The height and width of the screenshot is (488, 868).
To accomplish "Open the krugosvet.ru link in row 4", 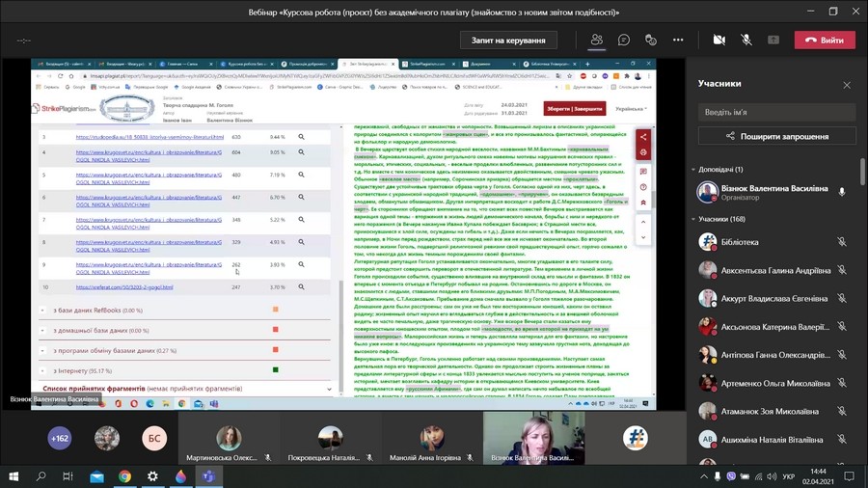I will coord(149,155).
